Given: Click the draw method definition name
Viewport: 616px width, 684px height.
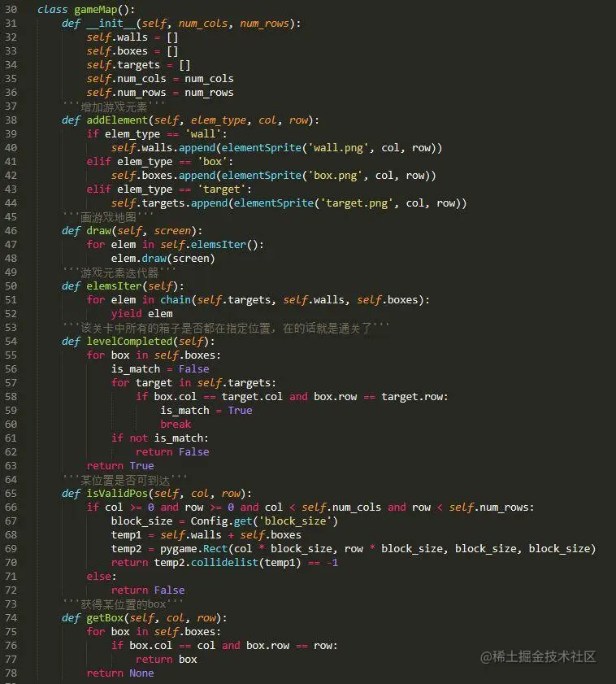Looking at the screenshot, I should [99, 231].
